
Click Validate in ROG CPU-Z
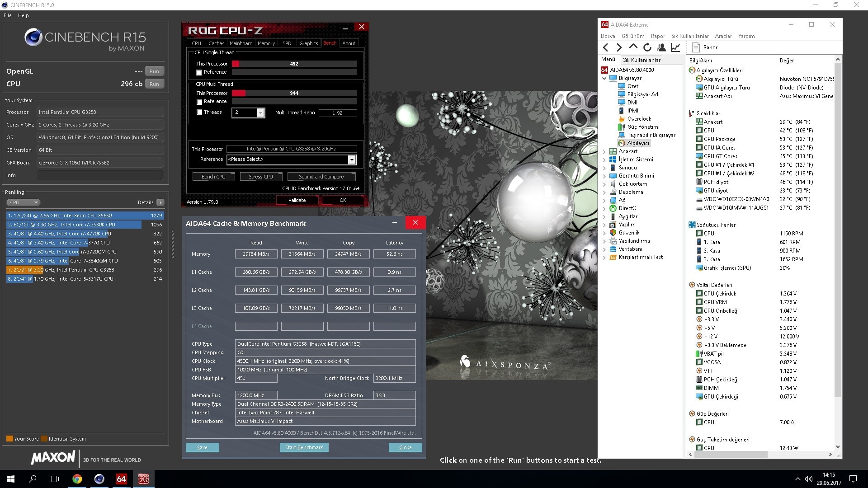(297, 200)
